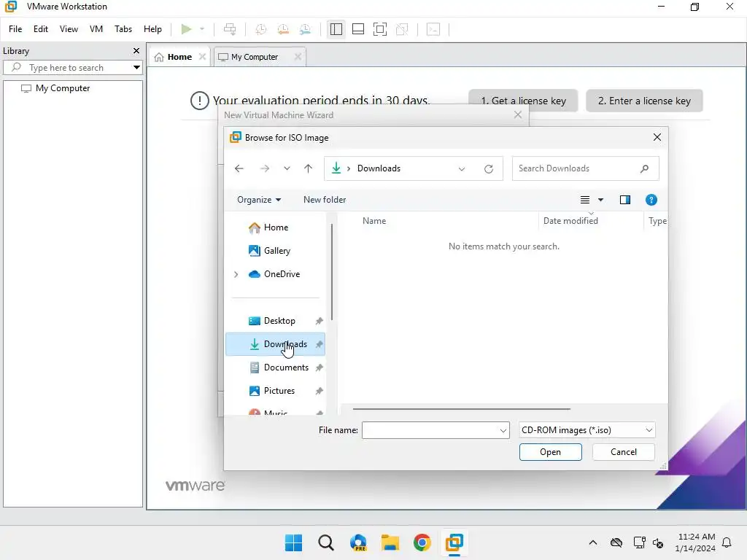Open the view options dropdown arrow
The image size is (747, 560).
601,200
